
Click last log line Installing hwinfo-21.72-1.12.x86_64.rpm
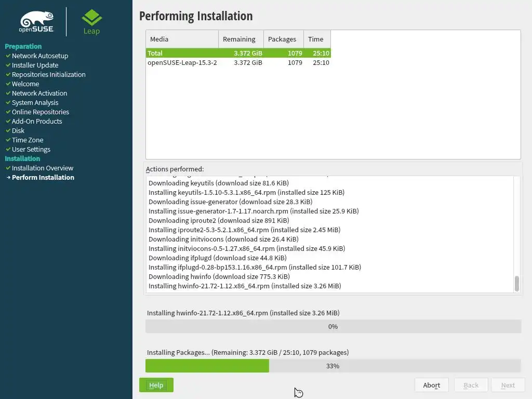click(x=245, y=286)
